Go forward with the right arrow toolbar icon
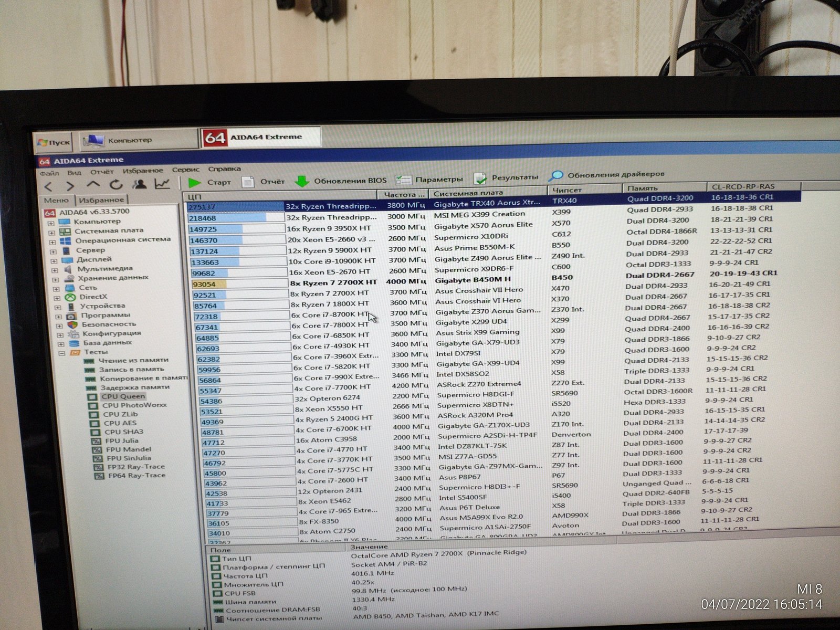Viewport: 840px width, 630px height. tap(70, 185)
